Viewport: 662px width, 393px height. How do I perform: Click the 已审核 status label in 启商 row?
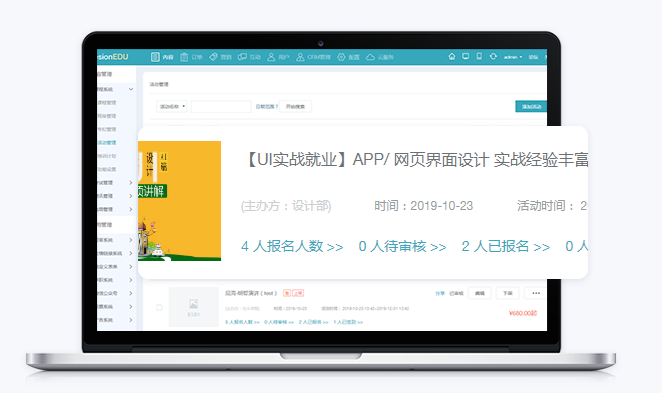click(x=456, y=293)
